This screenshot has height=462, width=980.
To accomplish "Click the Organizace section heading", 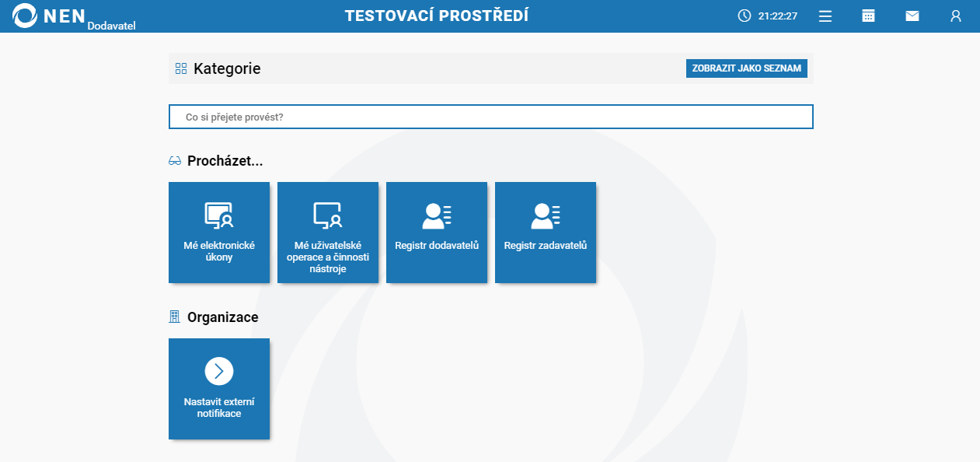I will tap(223, 317).
